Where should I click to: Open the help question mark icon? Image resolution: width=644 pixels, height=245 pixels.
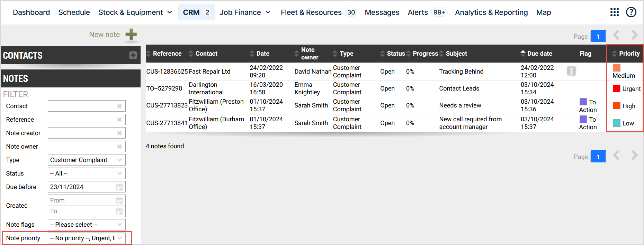pyautogui.click(x=631, y=12)
